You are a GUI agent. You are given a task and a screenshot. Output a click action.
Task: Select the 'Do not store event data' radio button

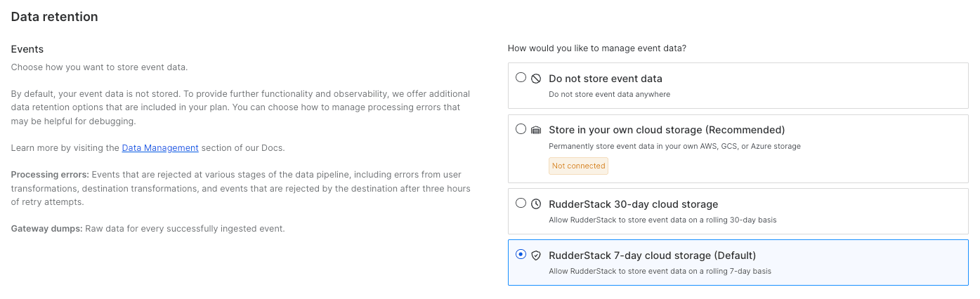click(521, 78)
